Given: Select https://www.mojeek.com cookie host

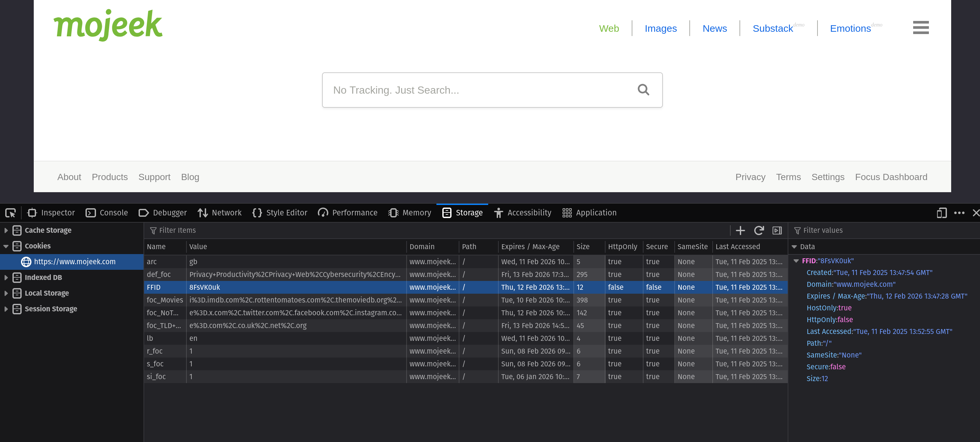Looking at the screenshot, I should 71,262.
